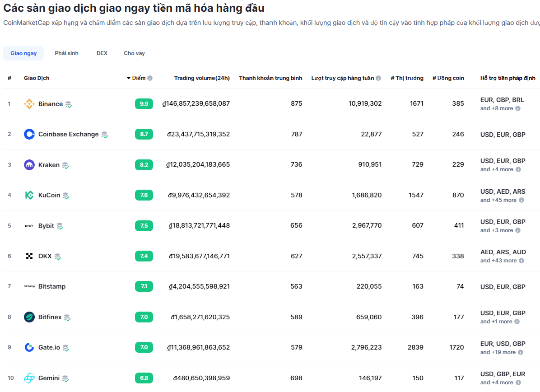This screenshot has height=392, width=540.
Task: Click the OKX logo icon
Action: (29, 256)
